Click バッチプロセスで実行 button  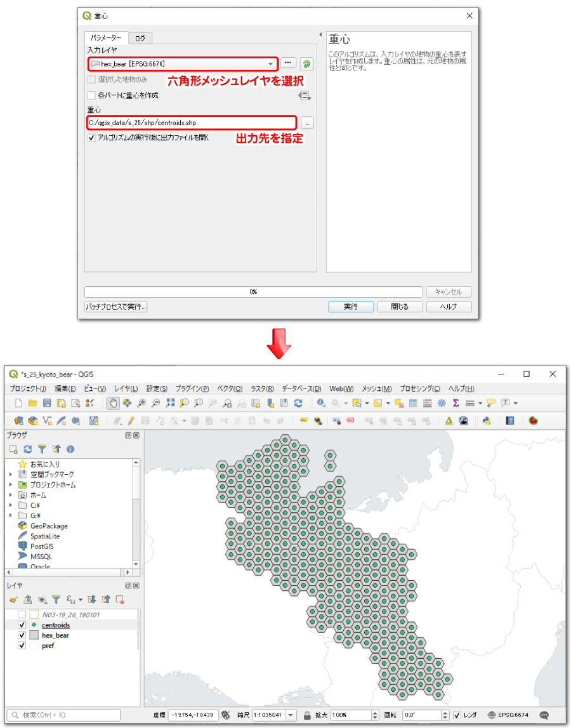tap(115, 307)
